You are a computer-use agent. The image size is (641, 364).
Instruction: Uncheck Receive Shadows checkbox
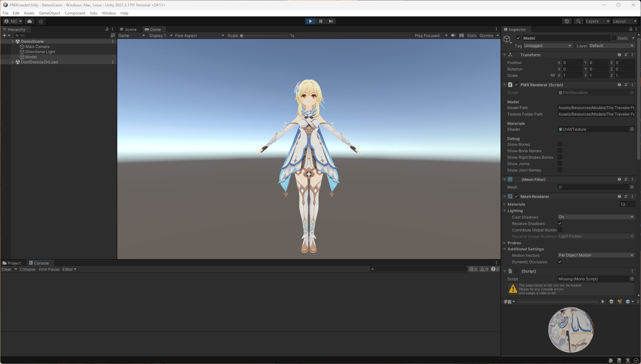tap(560, 223)
